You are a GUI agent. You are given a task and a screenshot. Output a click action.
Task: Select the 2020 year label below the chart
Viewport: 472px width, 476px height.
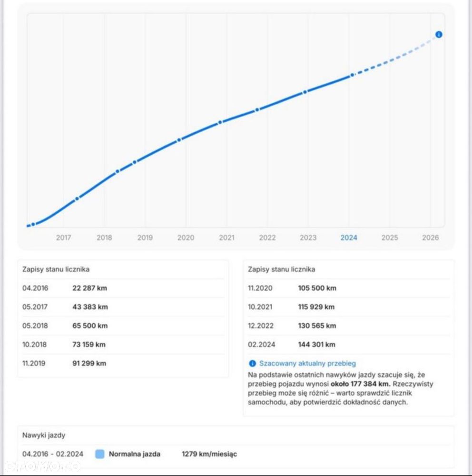click(186, 238)
